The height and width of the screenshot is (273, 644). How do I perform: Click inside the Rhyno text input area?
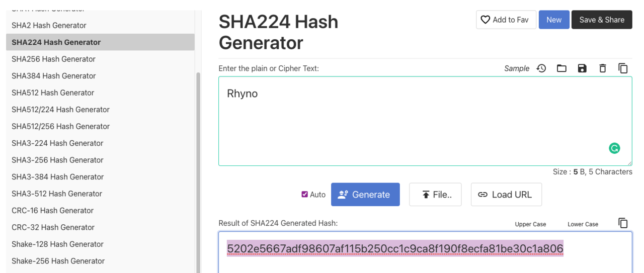coord(425,121)
